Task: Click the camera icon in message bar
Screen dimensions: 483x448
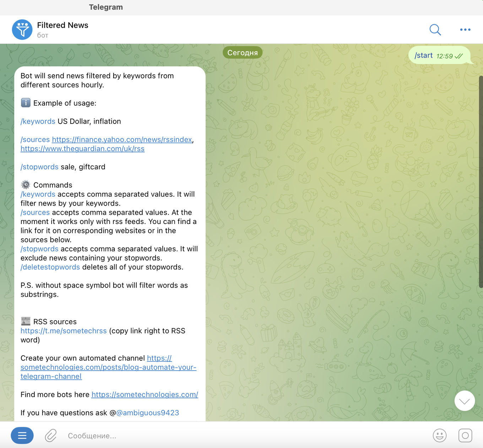Action: 465,436
